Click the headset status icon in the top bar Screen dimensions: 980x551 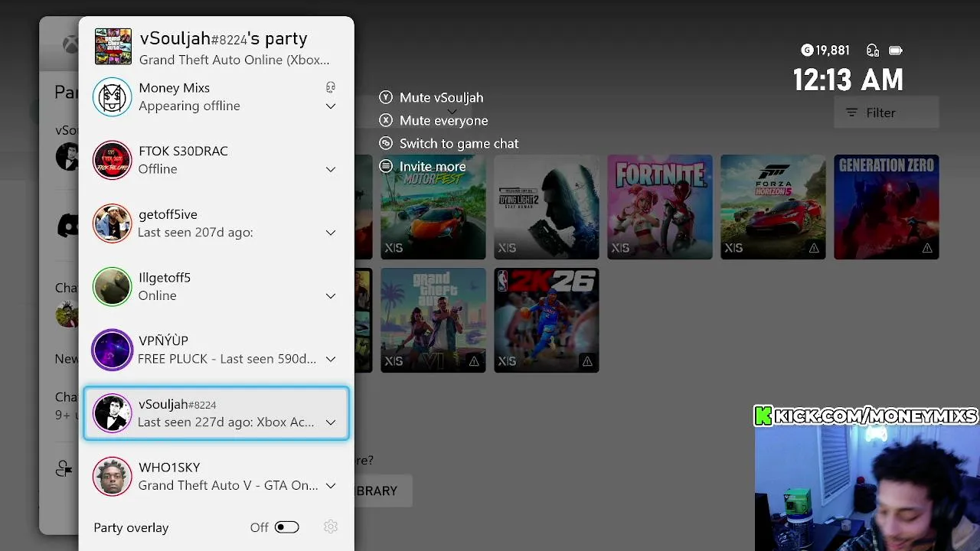(873, 51)
